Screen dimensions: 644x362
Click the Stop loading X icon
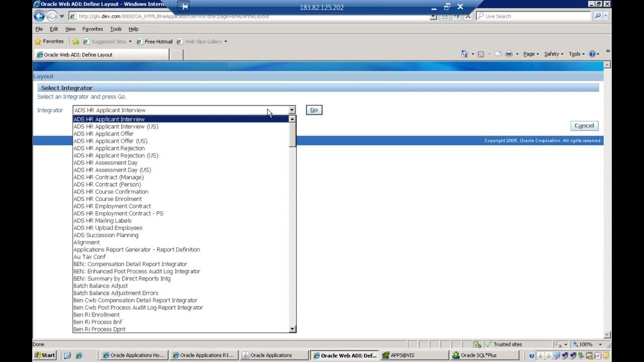(x=468, y=17)
